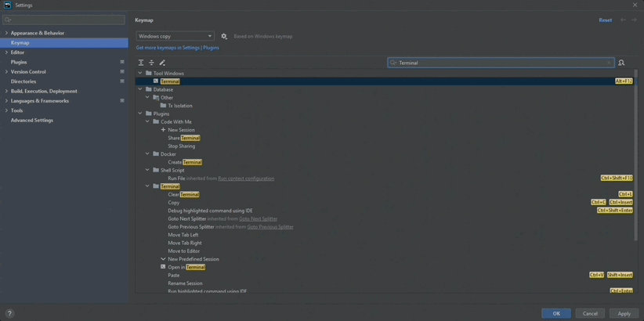Click the Tx Isolation folder icon
The image size is (644, 321).
click(164, 106)
